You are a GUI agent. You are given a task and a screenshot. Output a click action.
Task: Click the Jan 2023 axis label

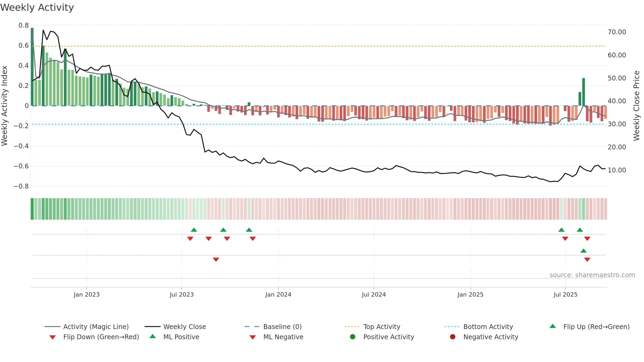tap(87, 294)
